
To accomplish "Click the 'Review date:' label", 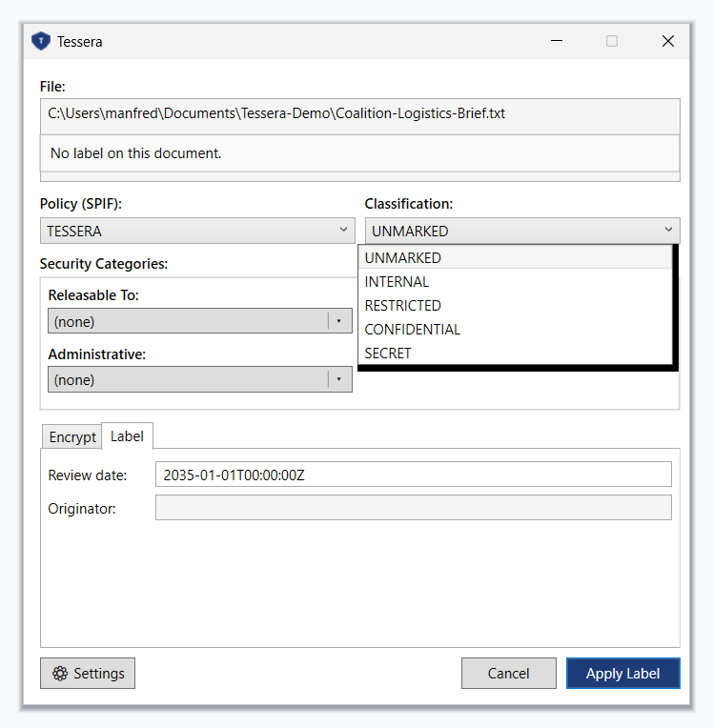I will point(88,475).
